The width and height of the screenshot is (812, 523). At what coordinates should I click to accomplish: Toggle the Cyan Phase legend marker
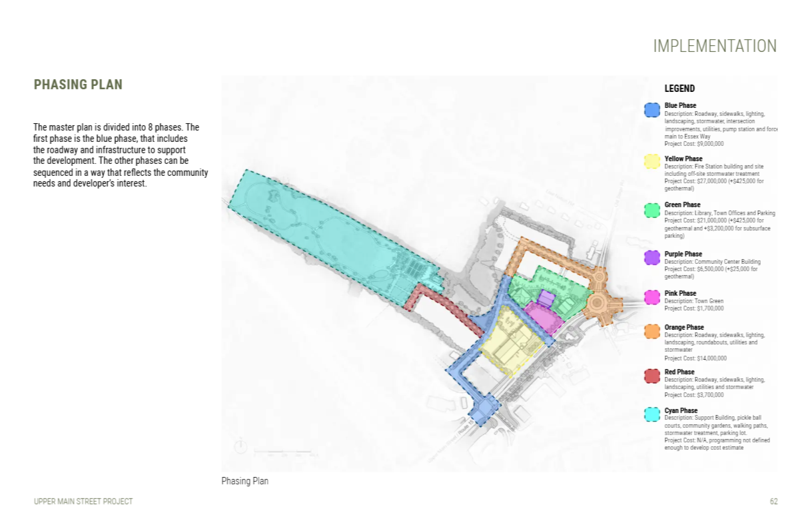point(651,414)
